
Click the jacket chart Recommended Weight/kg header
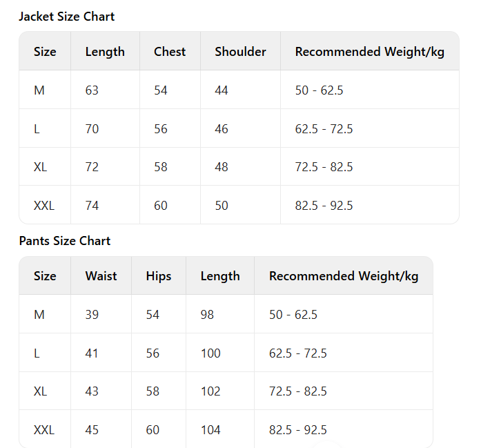pos(369,52)
